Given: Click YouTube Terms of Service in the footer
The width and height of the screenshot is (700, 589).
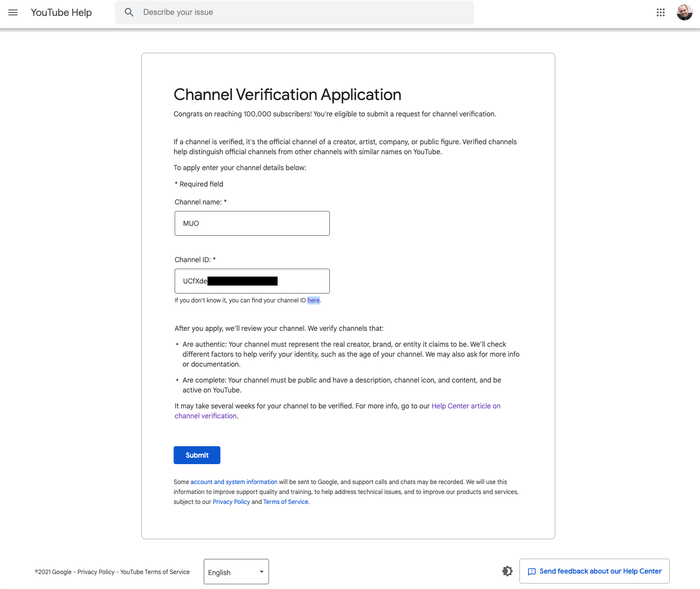Looking at the screenshot, I should (155, 572).
